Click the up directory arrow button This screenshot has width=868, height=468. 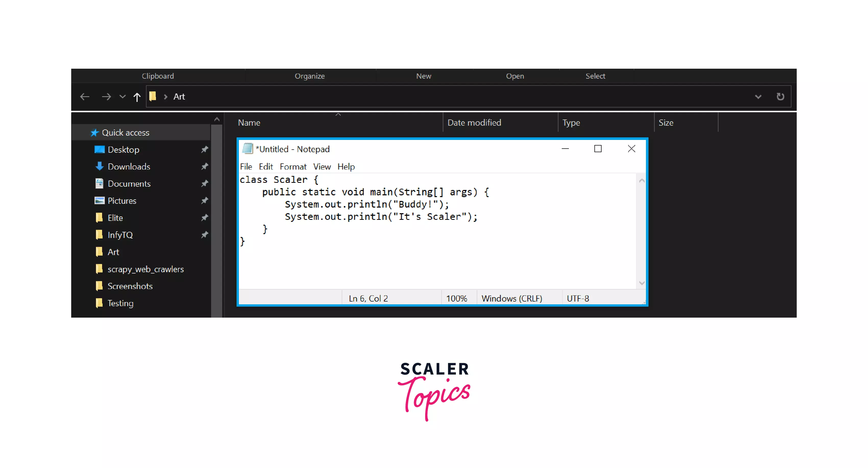tap(137, 96)
